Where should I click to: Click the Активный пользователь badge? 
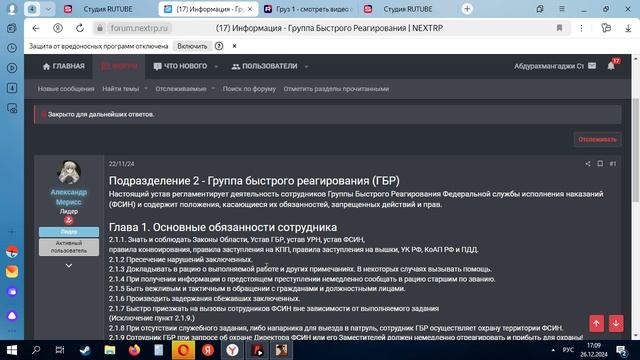click(69, 247)
